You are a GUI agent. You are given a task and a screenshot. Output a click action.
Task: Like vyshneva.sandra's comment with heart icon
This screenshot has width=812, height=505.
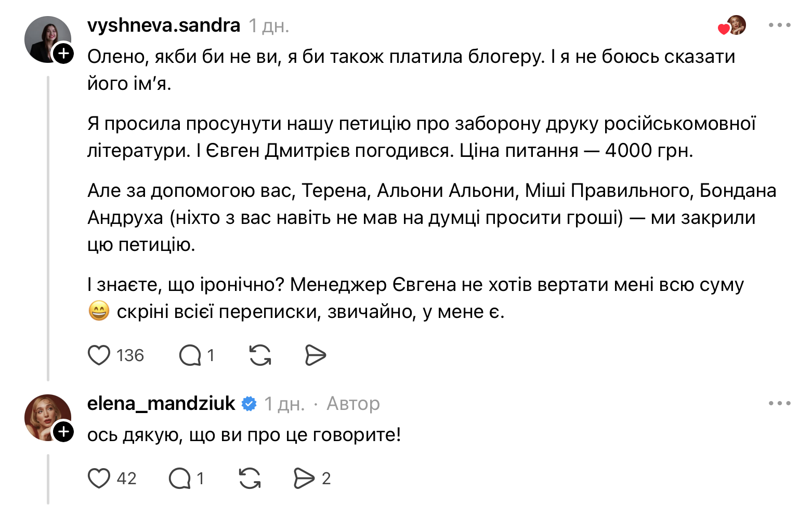click(99, 355)
